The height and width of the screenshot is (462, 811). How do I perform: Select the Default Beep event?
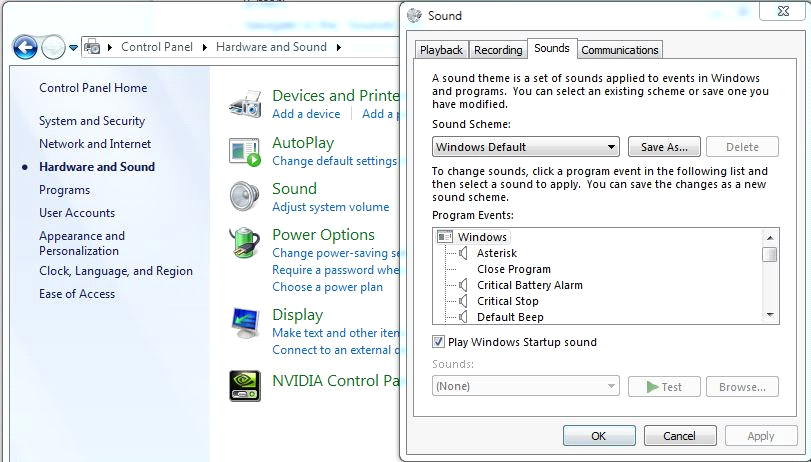510,317
